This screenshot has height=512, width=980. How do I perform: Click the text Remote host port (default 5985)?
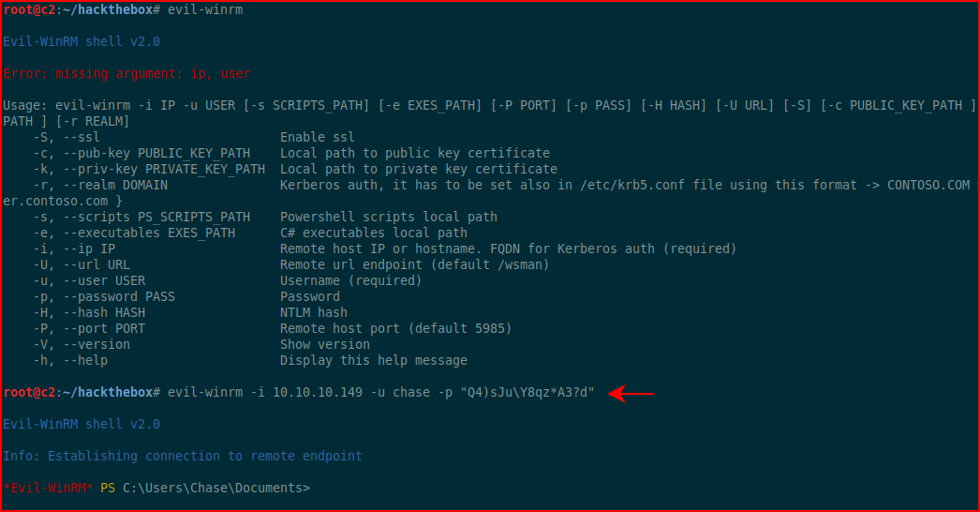click(x=395, y=328)
